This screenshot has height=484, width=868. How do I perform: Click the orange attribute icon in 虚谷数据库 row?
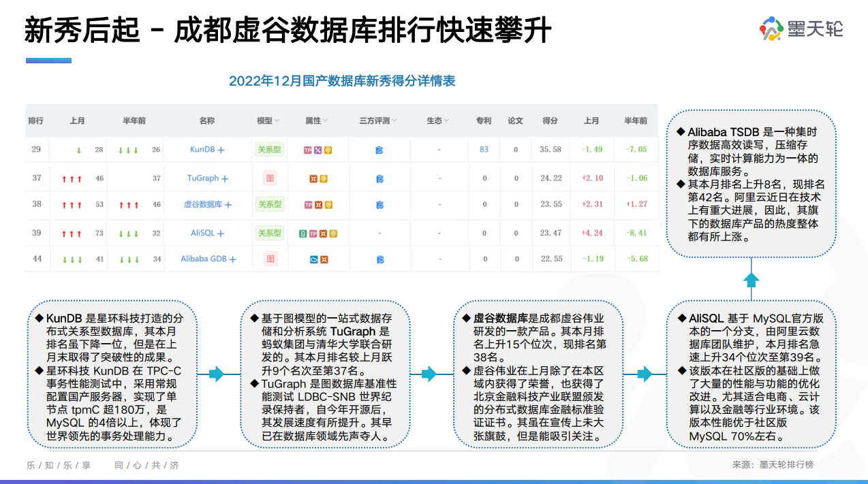318,205
